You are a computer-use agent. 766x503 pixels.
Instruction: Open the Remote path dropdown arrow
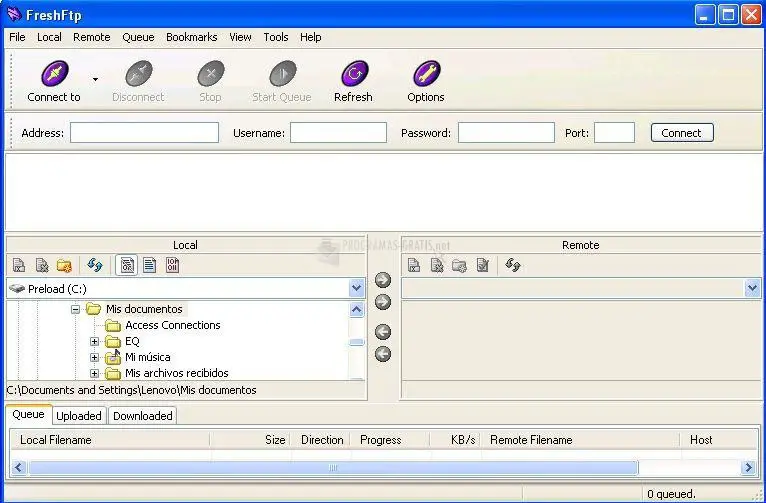[x=752, y=288]
